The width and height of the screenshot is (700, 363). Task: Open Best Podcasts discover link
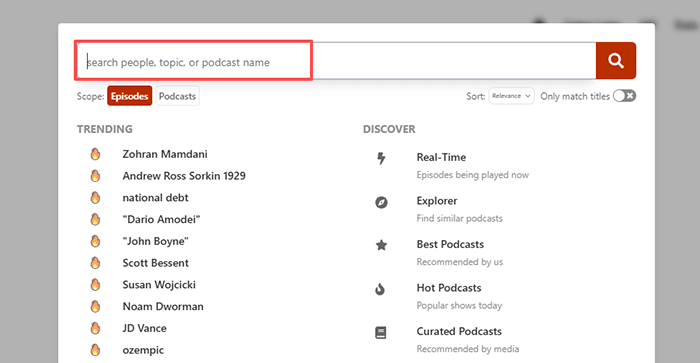click(x=450, y=244)
